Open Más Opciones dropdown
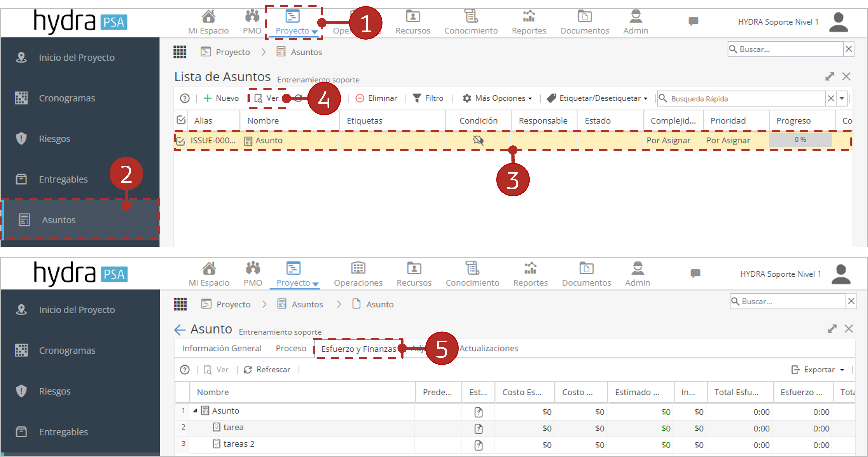Viewport: 868px width, 457px height. click(x=497, y=98)
